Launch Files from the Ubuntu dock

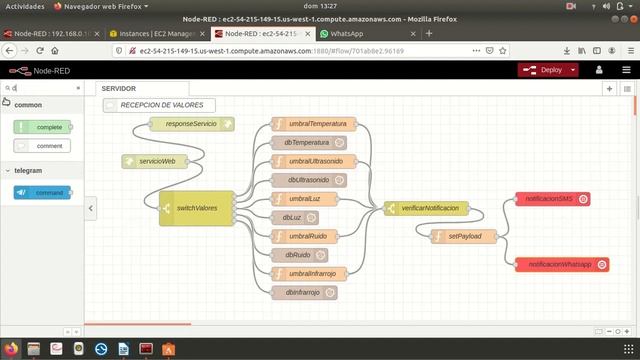(33, 349)
